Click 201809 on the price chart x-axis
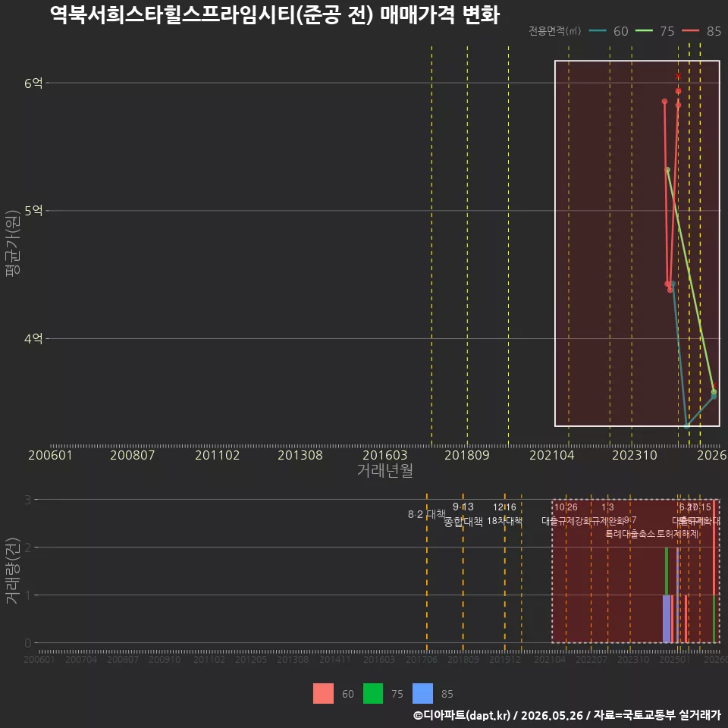Screen dimensions: 728x728 [467, 455]
